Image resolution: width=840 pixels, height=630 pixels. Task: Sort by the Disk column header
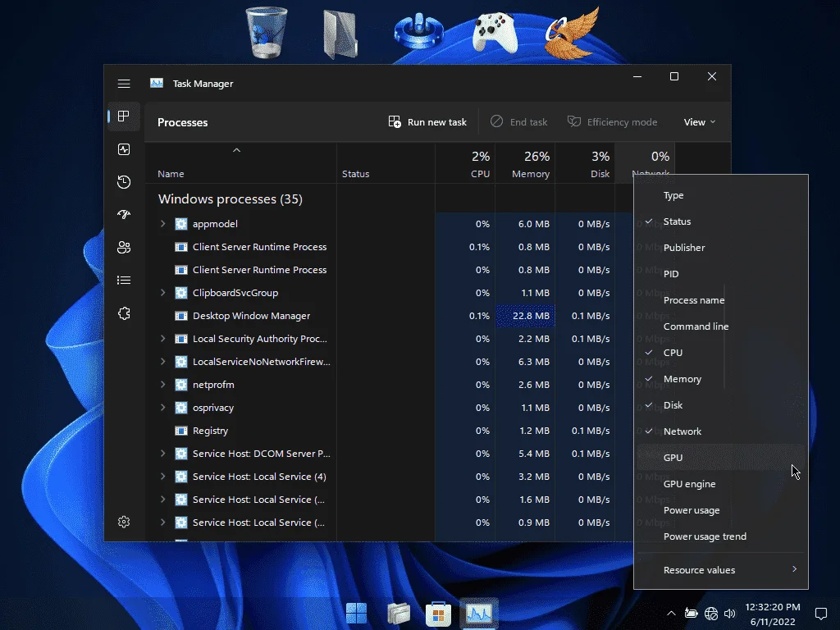585,163
